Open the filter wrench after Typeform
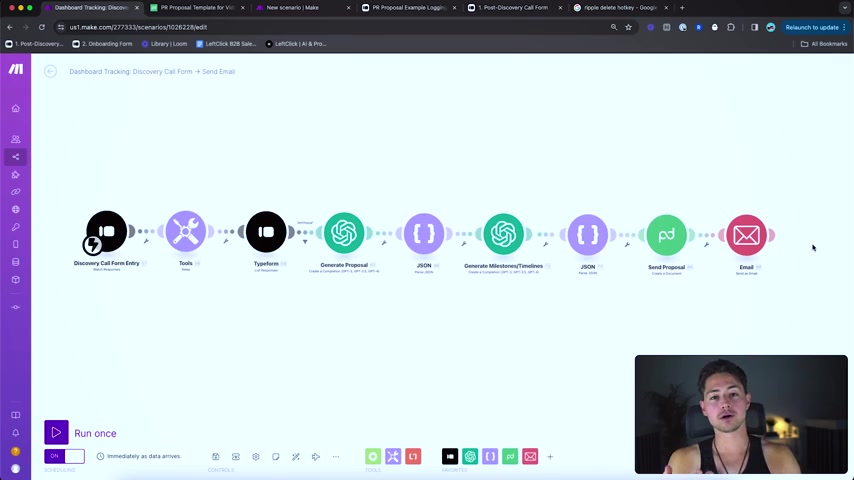 [305, 241]
